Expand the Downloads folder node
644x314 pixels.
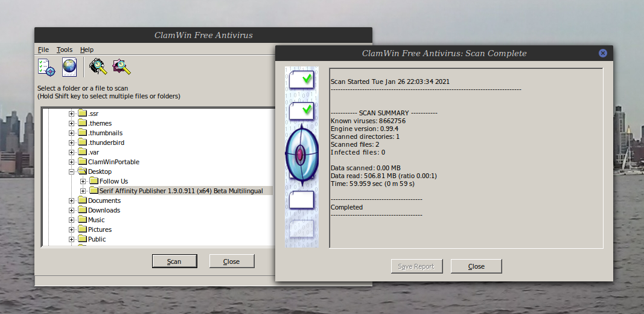71,210
